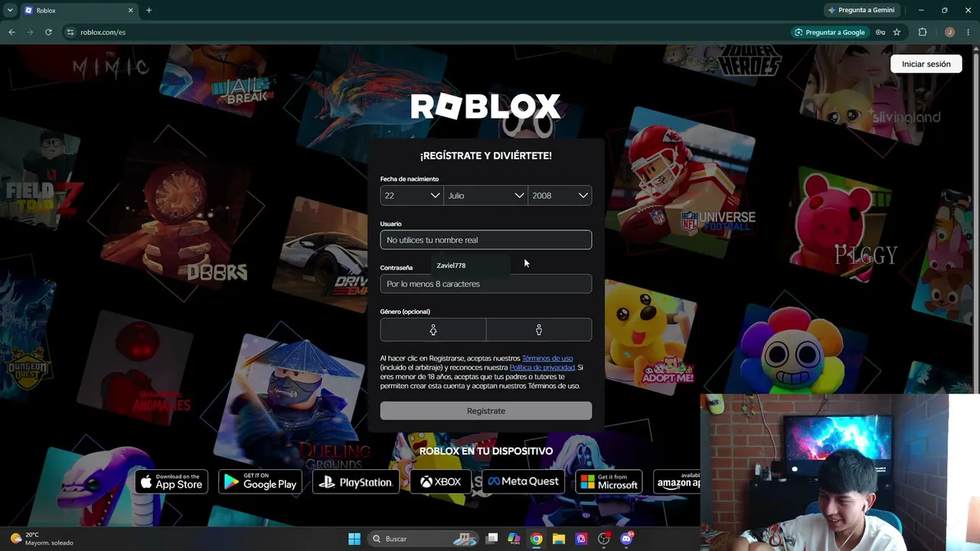This screenshot has height=551, width=980.
Task: View site information icon in address bar
Action: (x=70, y=32)
